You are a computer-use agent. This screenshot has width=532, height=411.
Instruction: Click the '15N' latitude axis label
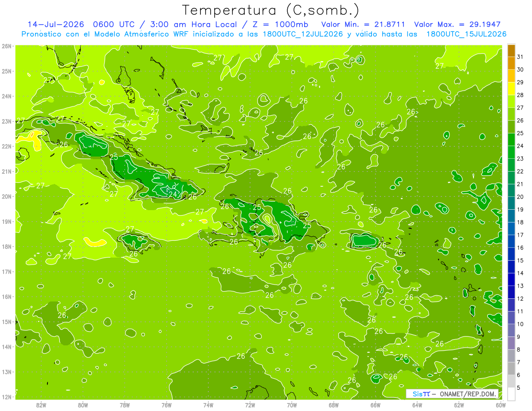[x=7, y=321]
